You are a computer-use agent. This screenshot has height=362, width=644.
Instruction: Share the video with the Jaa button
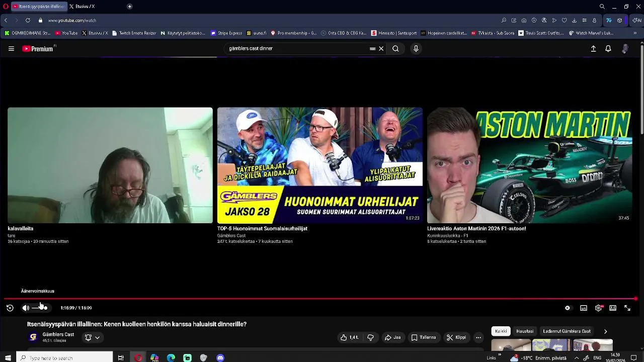(x=392, y=337)
